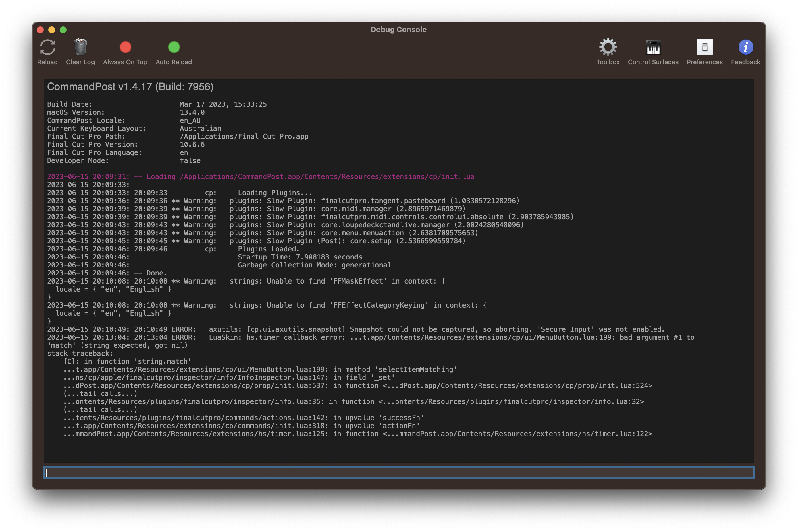798x532 pixels.
Task: Click the CommandPost v1.4.17 header text
Action: pos(130,87)
